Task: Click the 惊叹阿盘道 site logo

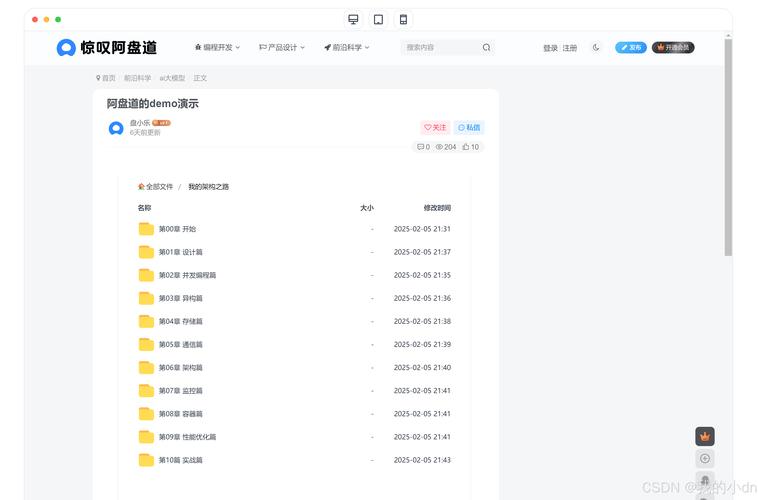Action: (x=107, y=47)
